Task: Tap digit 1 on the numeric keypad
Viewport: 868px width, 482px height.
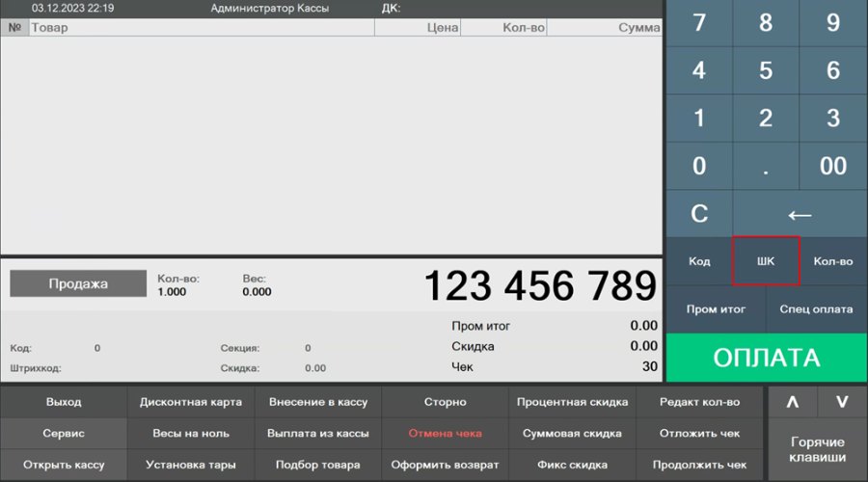Action: (x=699, y=118)
